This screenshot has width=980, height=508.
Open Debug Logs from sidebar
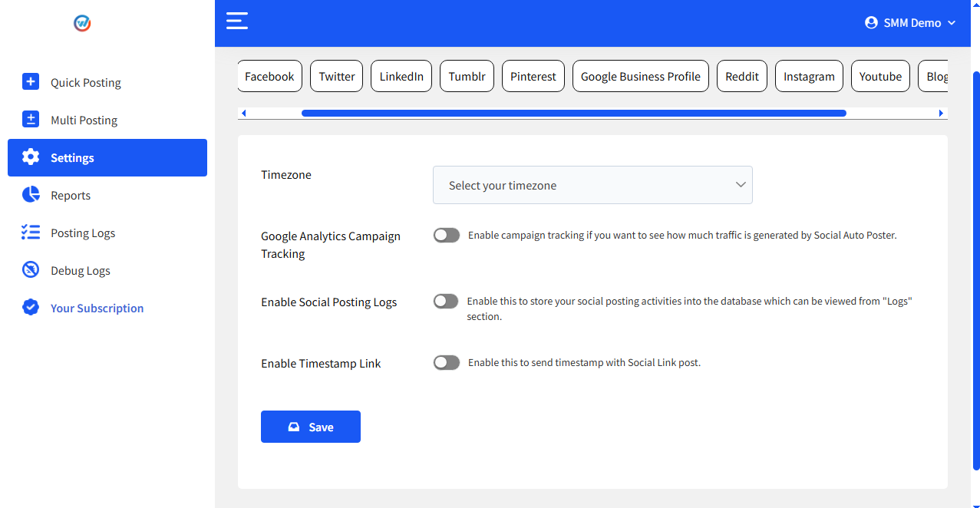[107, 270]
